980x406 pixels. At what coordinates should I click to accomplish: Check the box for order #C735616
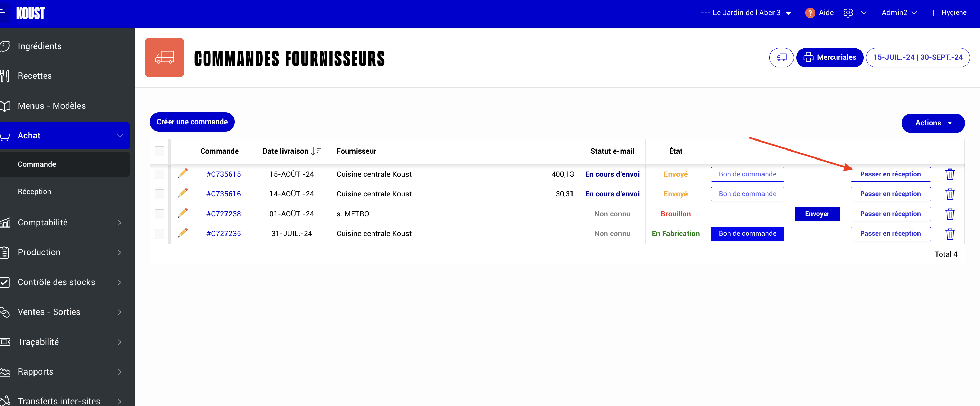click(160, 194)
